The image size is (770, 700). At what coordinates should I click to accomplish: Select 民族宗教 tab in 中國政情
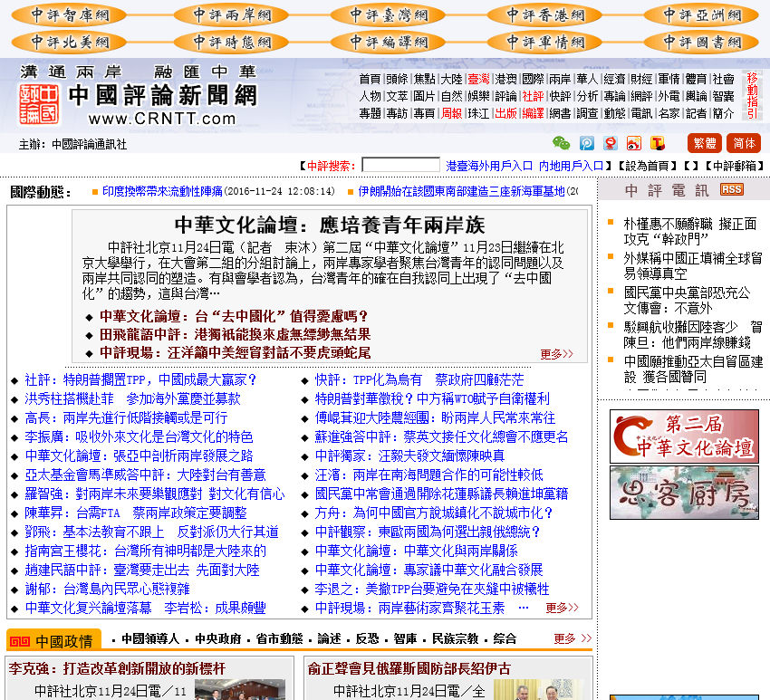pos(455,638)
